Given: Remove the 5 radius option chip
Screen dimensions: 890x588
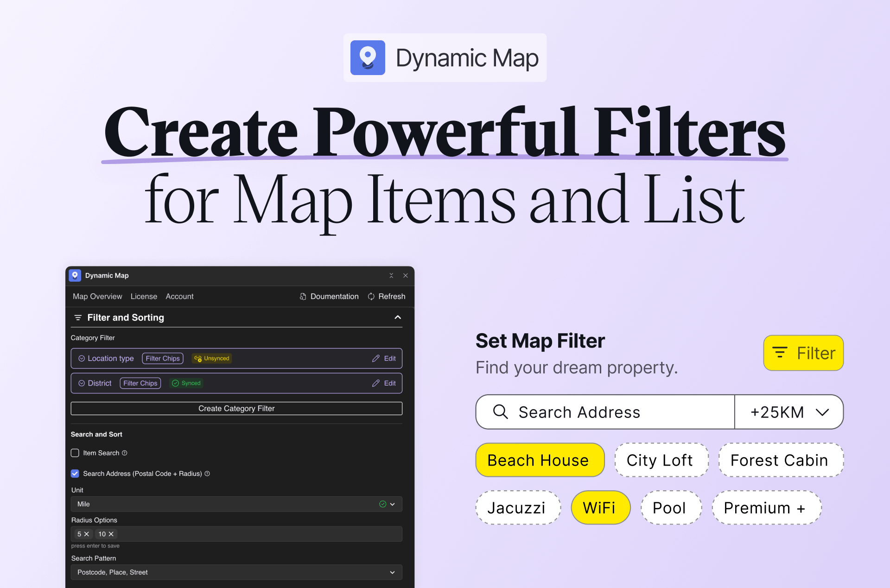Looking at the screenshot, I should pos(87,534).
